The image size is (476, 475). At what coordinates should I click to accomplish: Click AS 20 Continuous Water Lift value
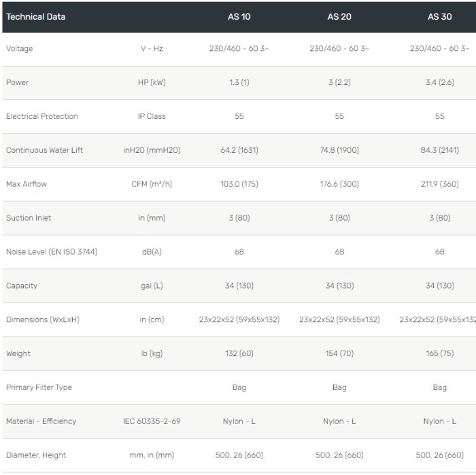tap(339, 150)
